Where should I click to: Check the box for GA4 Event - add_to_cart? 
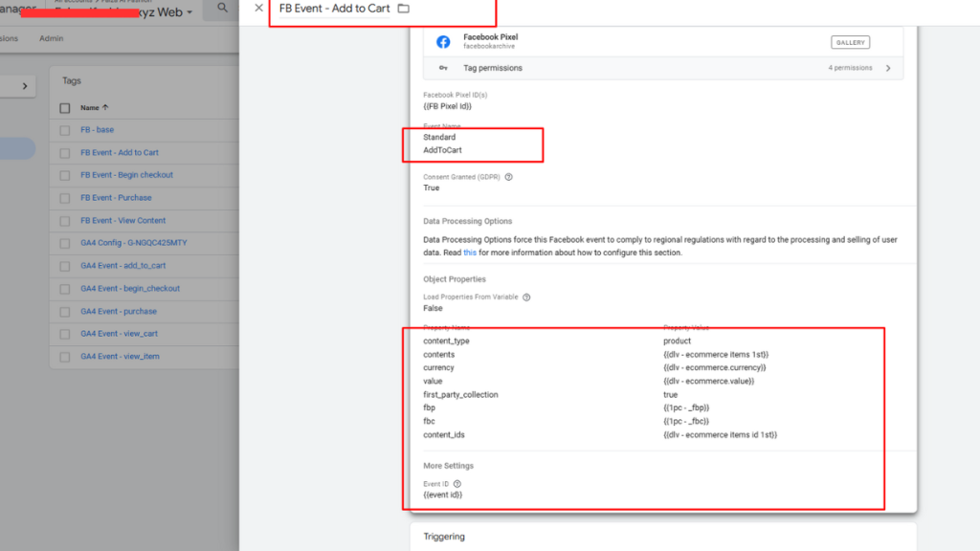pos(65,266)
